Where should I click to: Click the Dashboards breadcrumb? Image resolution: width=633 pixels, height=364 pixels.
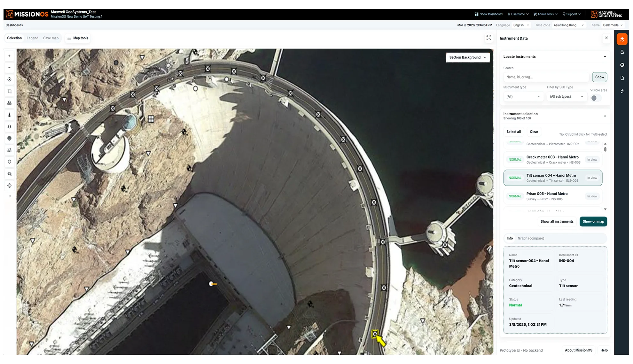(x=14, y=25)
